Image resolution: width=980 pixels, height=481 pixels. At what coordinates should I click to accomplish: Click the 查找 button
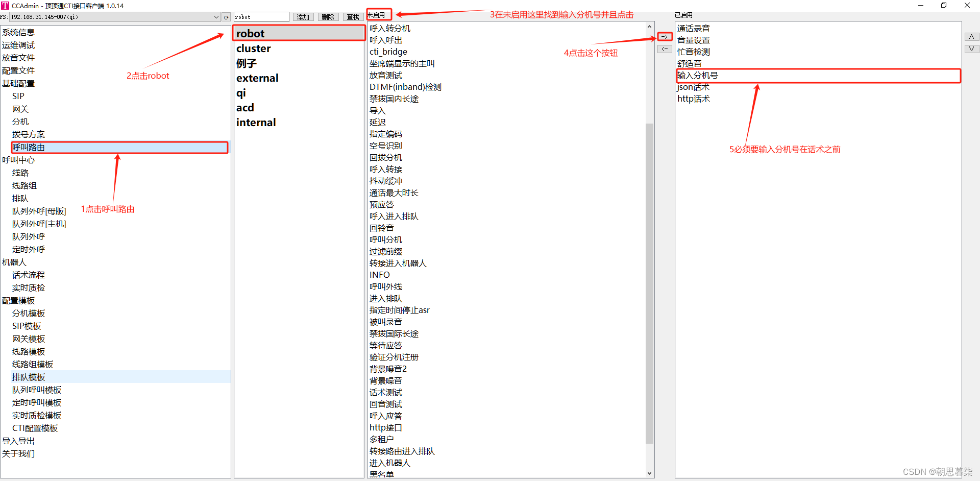pos(353,17)
